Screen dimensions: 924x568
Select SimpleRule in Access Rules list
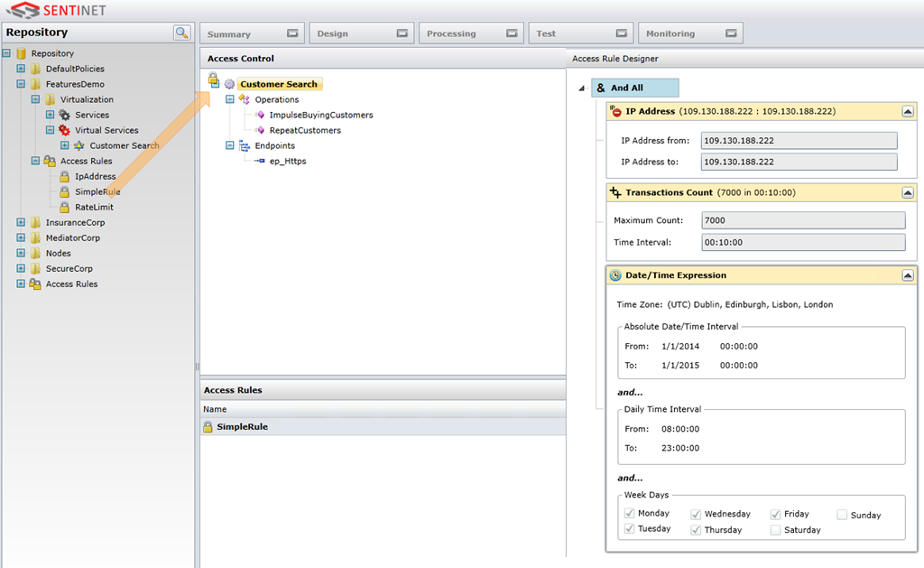(x=242, y=427)
